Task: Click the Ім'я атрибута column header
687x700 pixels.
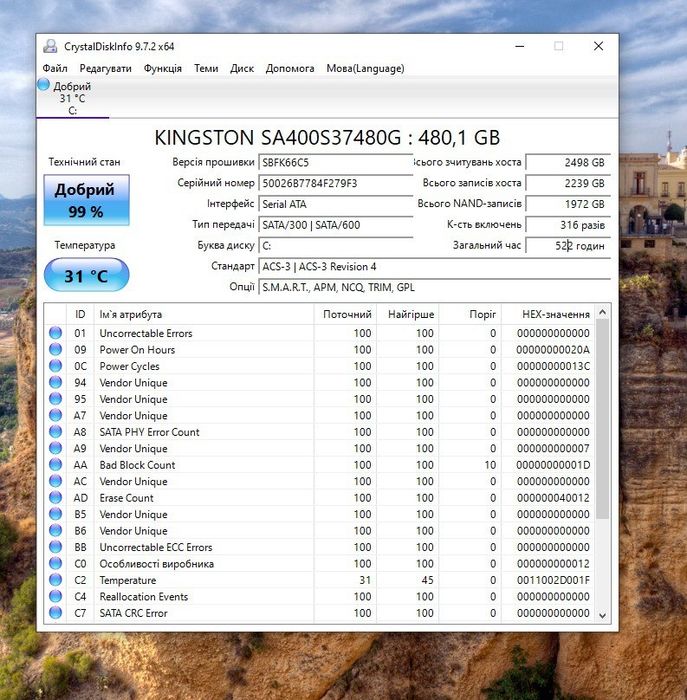Action: [x=204, y=314]
